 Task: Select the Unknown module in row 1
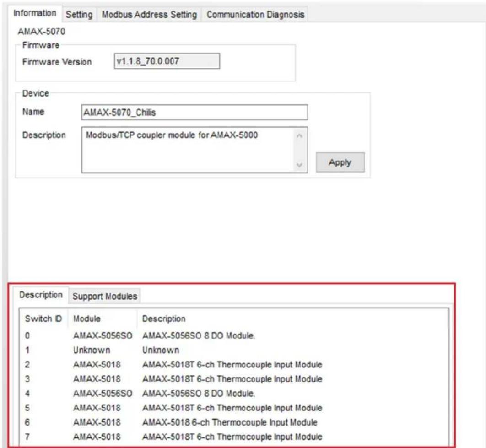point(92,350)
